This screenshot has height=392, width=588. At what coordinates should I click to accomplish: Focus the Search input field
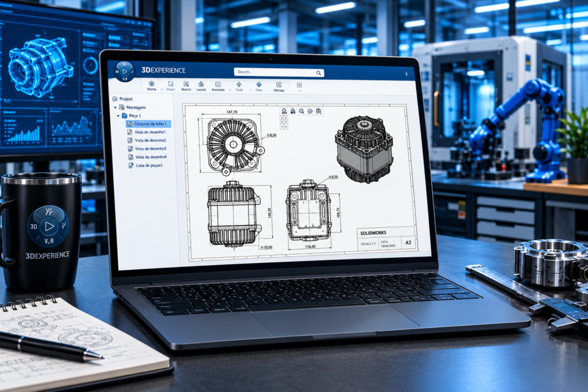(x=279, y=72)
